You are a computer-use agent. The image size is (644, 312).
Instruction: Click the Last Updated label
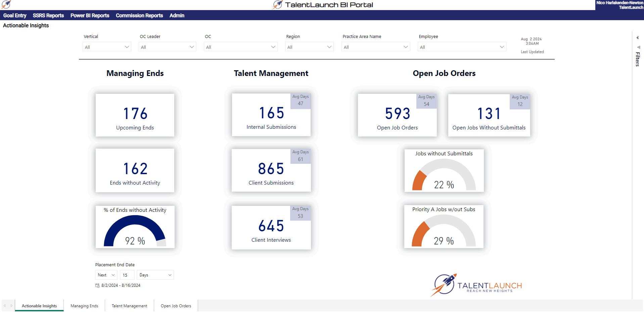(x=532, y=52)
